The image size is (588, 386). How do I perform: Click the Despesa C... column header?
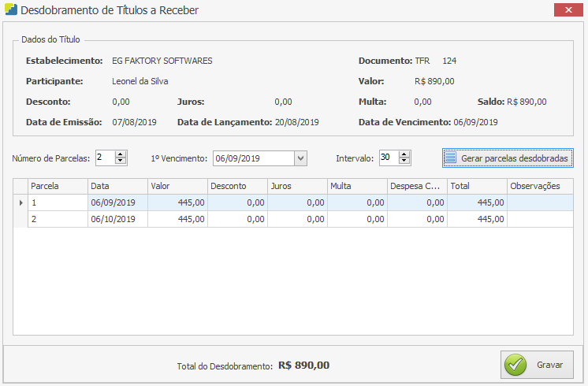pyautogui.click(x=417, y=186)
